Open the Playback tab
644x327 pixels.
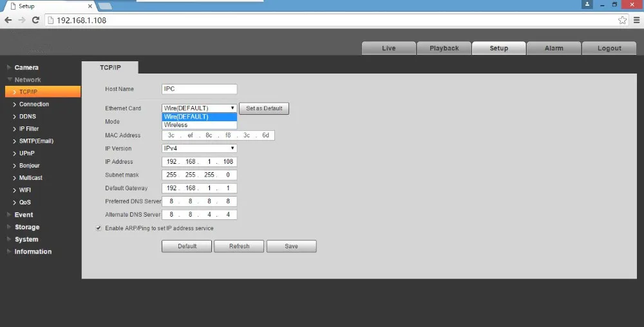[x=444, y=48]
